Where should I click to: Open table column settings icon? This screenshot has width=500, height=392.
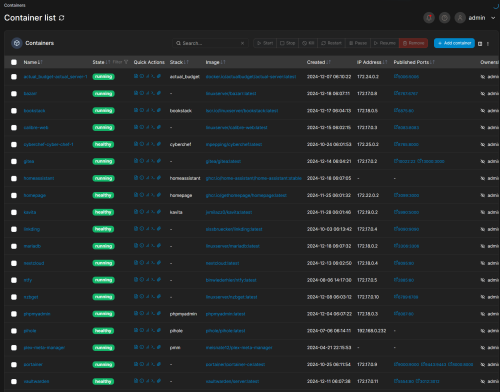click(x=480, y=44)
